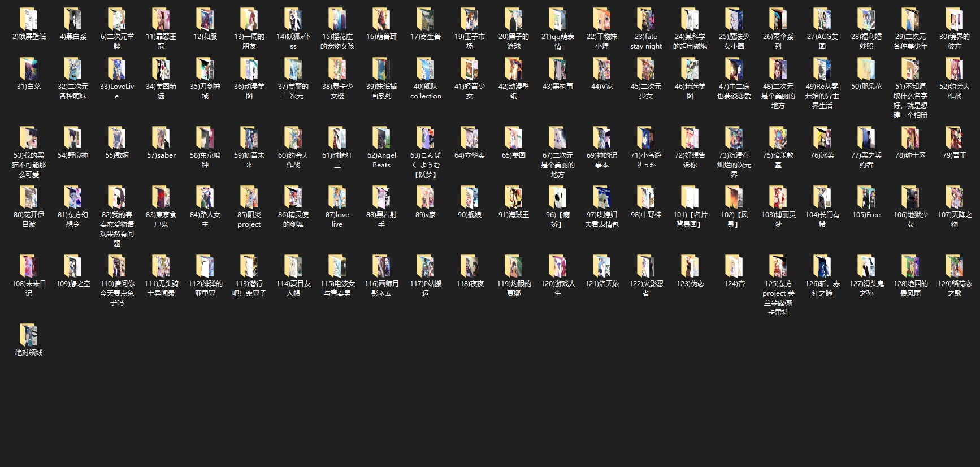Viewport: 980px width, 467px height.
Task: Select the 121)洛天依 folder icon
Action: 601,266
